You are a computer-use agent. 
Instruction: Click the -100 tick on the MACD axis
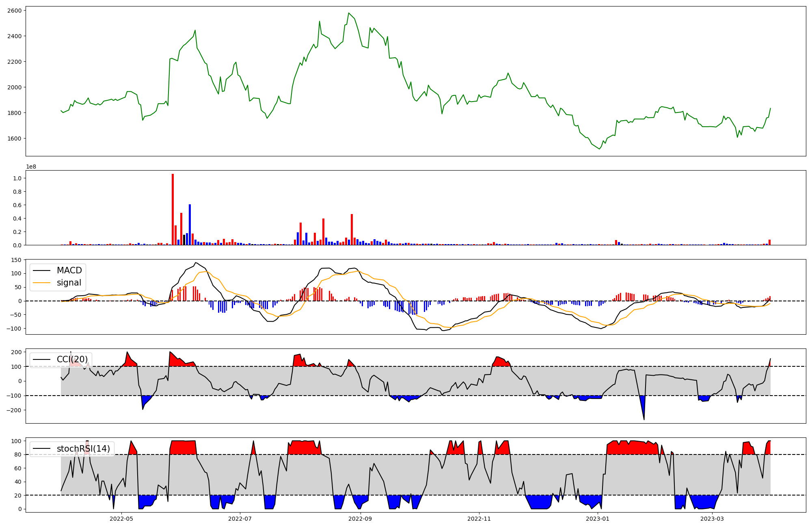click(14, 328)
